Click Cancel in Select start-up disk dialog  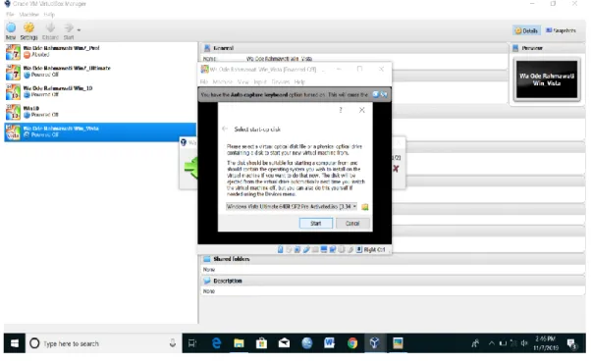(x=352, y=223)
